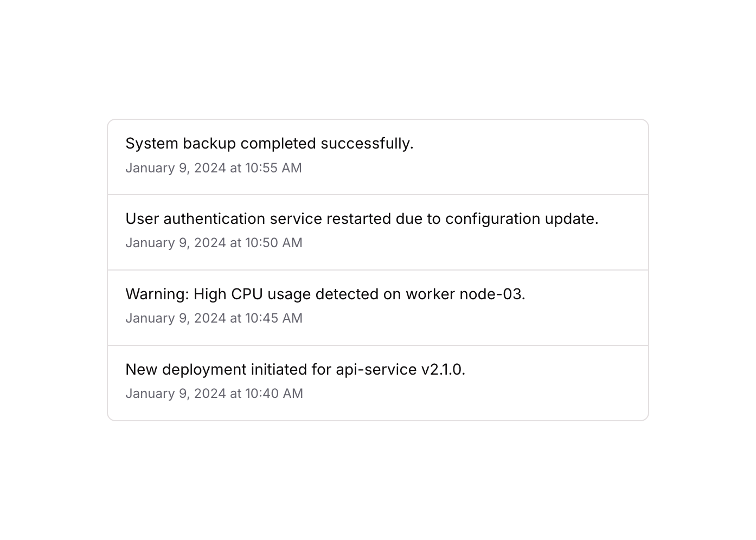Click the 10:40 AM timestamp

point(274,394)
